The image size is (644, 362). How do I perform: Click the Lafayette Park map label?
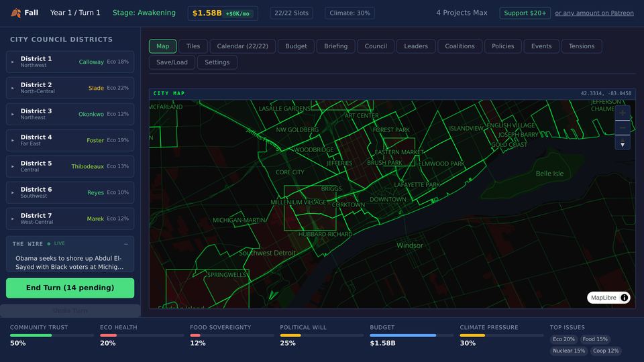tap(417, 185)
